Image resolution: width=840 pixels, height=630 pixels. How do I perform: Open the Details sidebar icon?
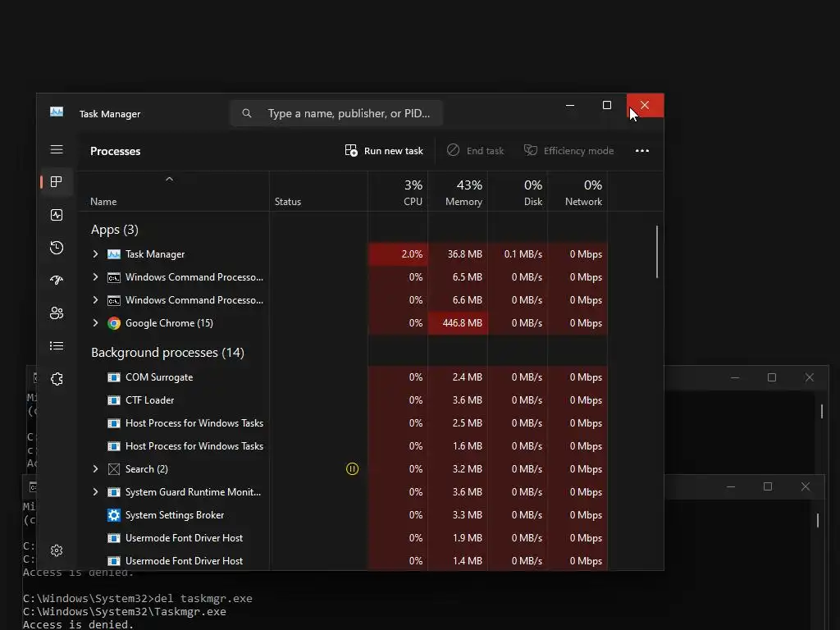57,346
